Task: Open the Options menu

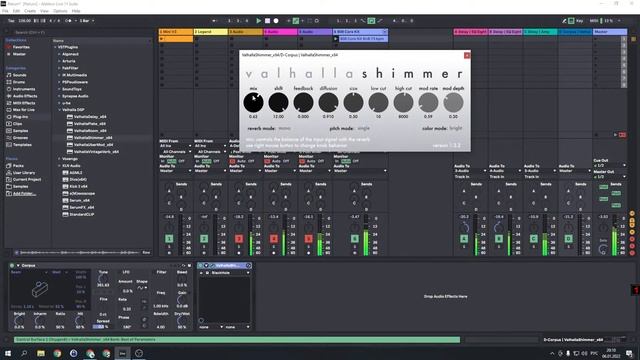Action: [x=60, y=11]
